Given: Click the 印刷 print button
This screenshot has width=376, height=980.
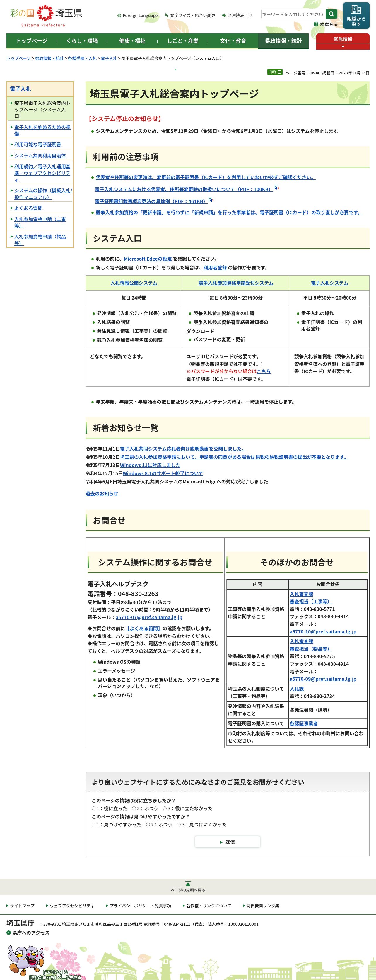Looking at the screenshot, I should 274,72.
